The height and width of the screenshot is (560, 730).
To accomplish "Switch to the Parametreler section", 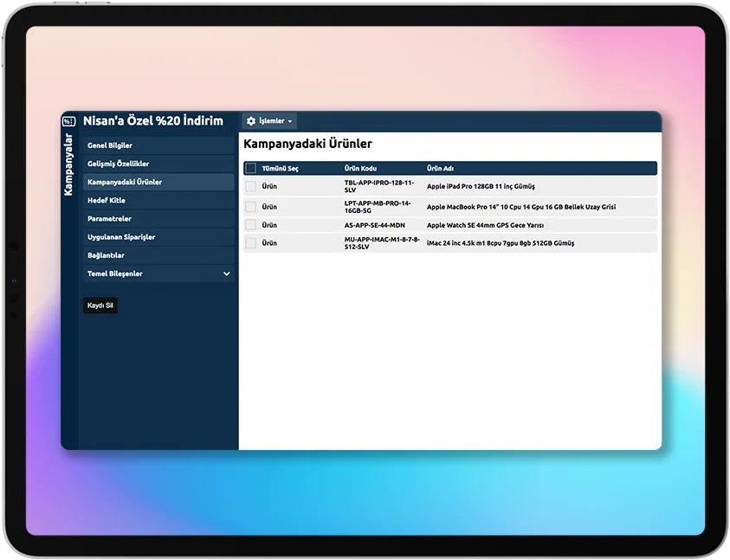I will tap(109, 219).
